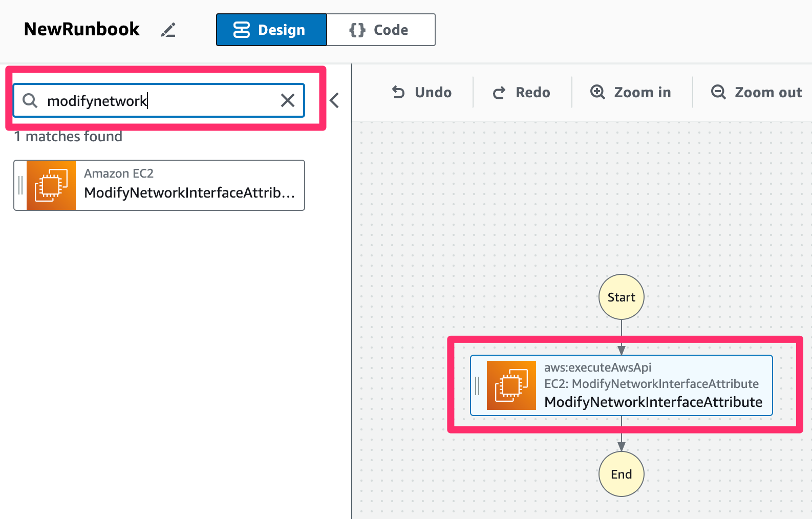Click the Redo button
Viewport: 812px width, 519px height.
(521, 92)
